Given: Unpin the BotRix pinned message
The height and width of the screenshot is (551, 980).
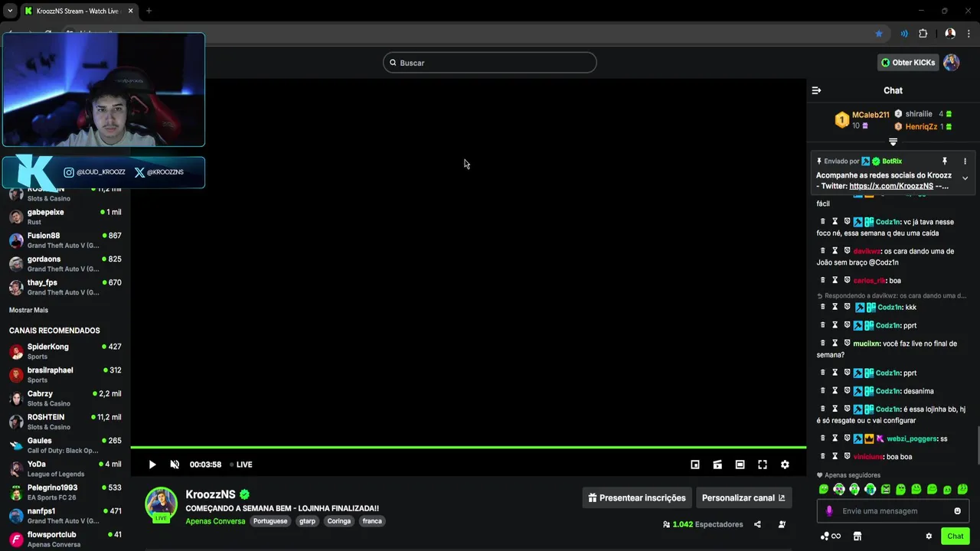Looking at the screenshot, I should point(944,161).
